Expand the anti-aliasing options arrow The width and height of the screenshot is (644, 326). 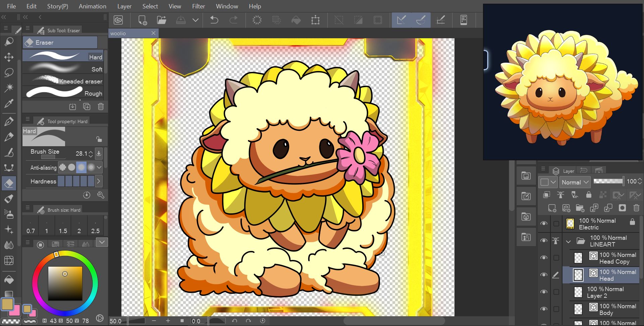(x=99, y=167)
